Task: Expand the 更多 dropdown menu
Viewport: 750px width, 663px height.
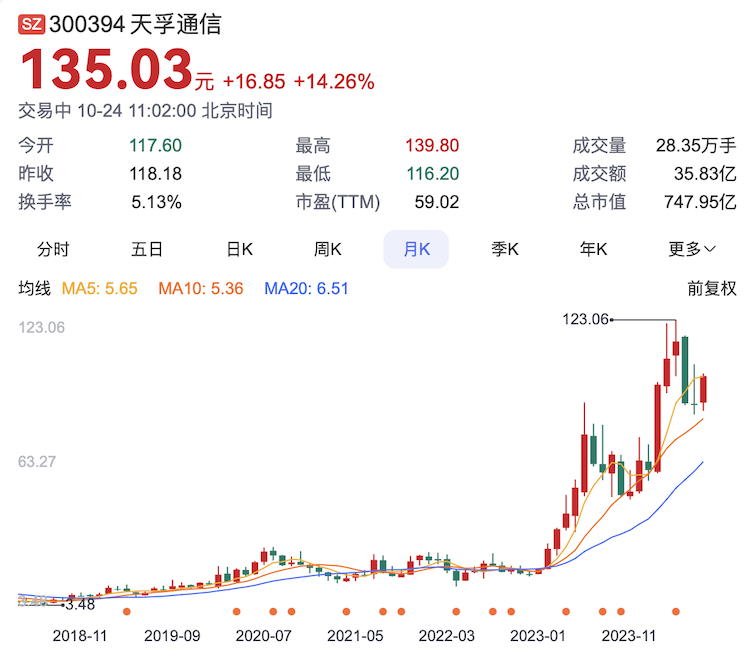Action: click(x=692, y=249)
